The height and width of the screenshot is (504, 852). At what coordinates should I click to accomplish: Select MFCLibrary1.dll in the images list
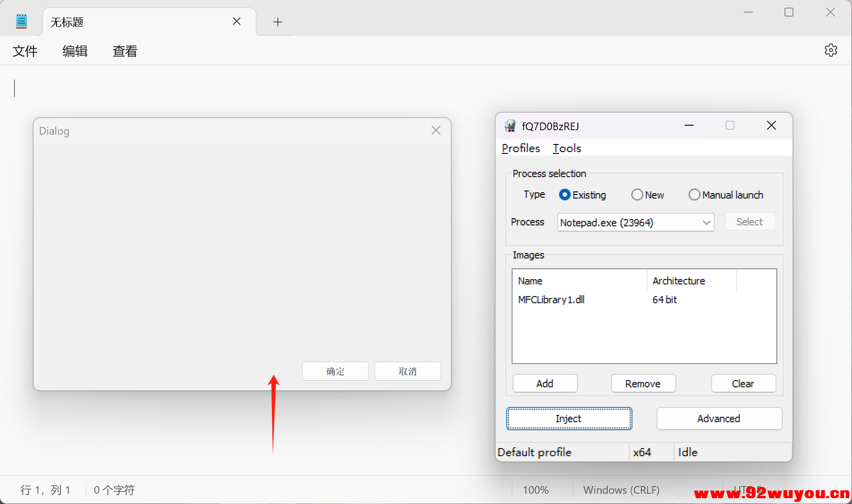click(x=551, y=300)
